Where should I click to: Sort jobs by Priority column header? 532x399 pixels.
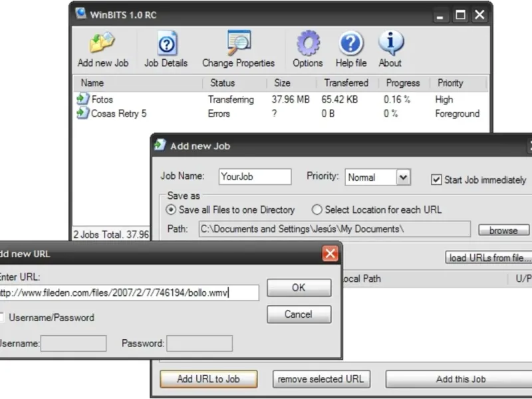point(458,83)
